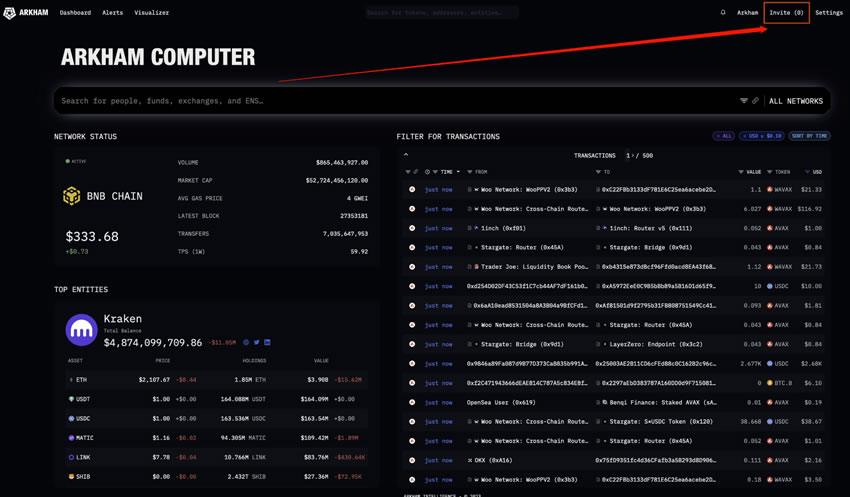This screenshot has height=497, width=850.
Task: Click the USDC token icon in the Kraken assets
Action: pyautogui.click(x=71, y=418)
